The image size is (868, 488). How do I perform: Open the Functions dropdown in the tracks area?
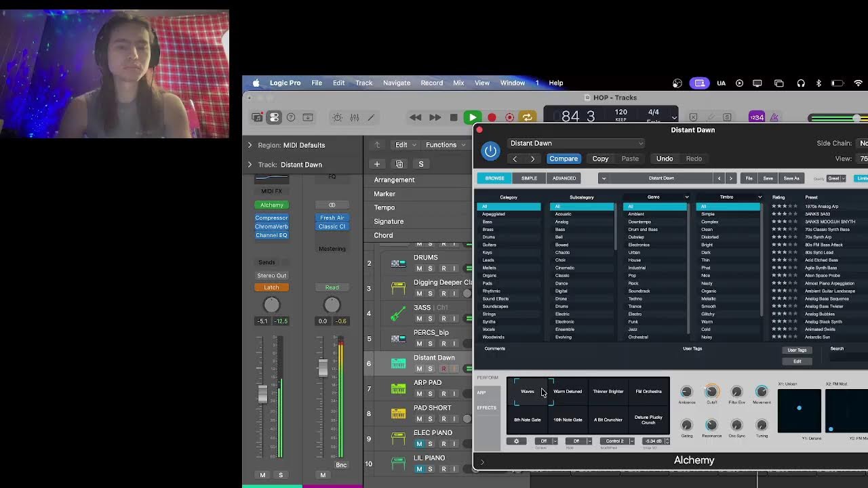click(446, 144)
